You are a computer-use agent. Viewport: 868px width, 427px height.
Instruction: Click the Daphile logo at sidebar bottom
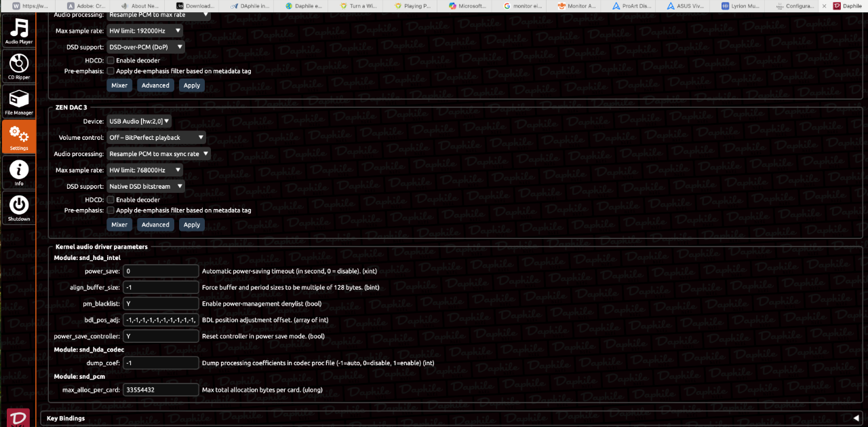[18, 417]
